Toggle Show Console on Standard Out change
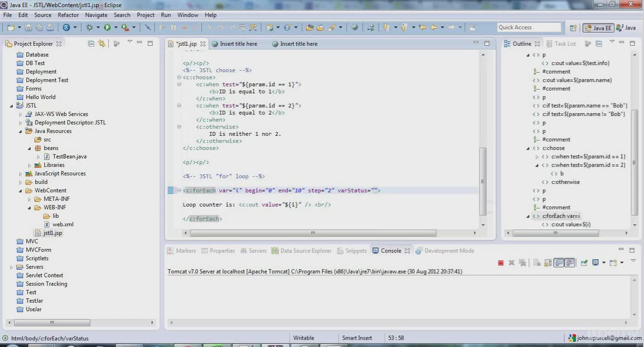644x347 pixels. tap(559, 263)
